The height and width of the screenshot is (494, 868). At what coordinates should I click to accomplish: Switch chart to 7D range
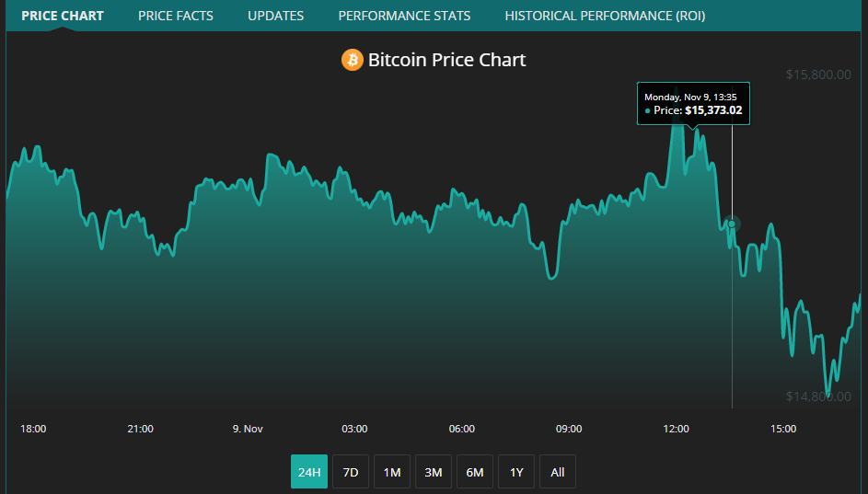click(351, 472)
